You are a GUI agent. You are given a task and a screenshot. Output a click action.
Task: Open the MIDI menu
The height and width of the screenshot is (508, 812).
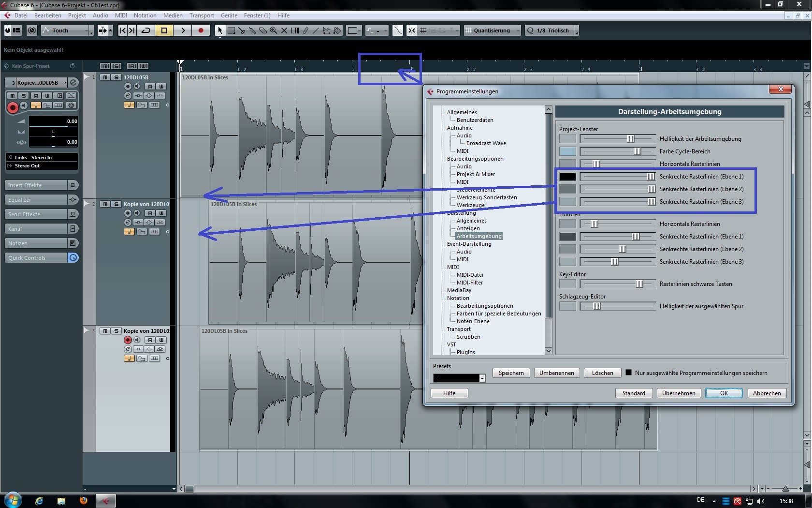click(x=121, y=15)
